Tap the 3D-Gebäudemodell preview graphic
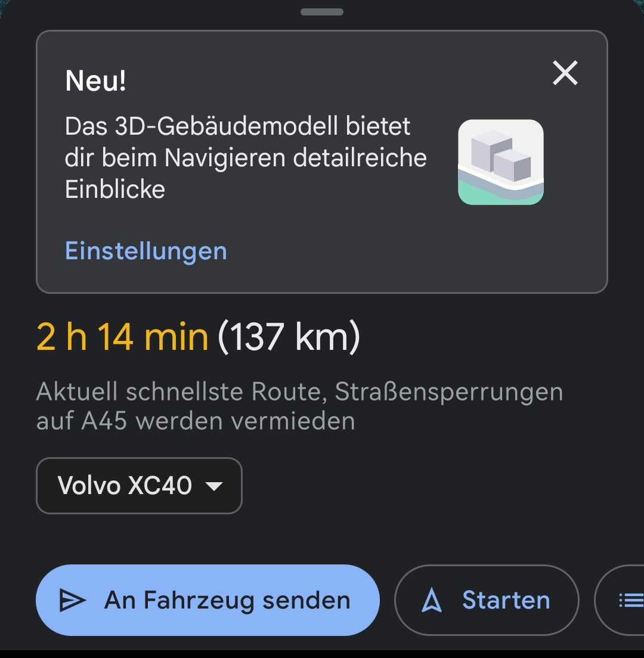The width and height of the screenshot is (644, 658). click(x=501, y=162)
